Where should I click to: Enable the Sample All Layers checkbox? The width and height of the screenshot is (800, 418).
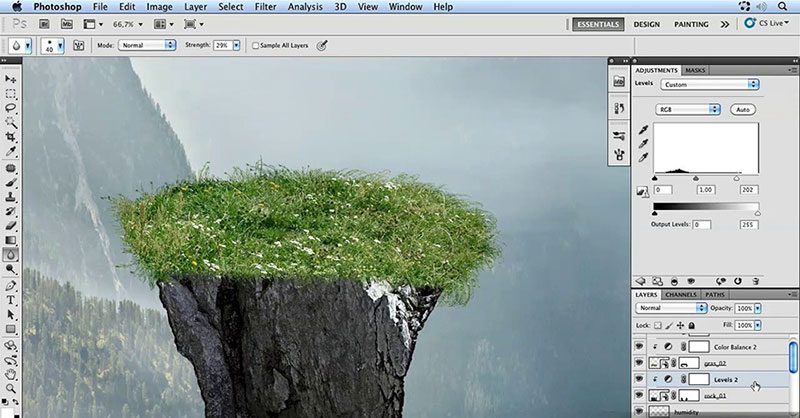256,45
